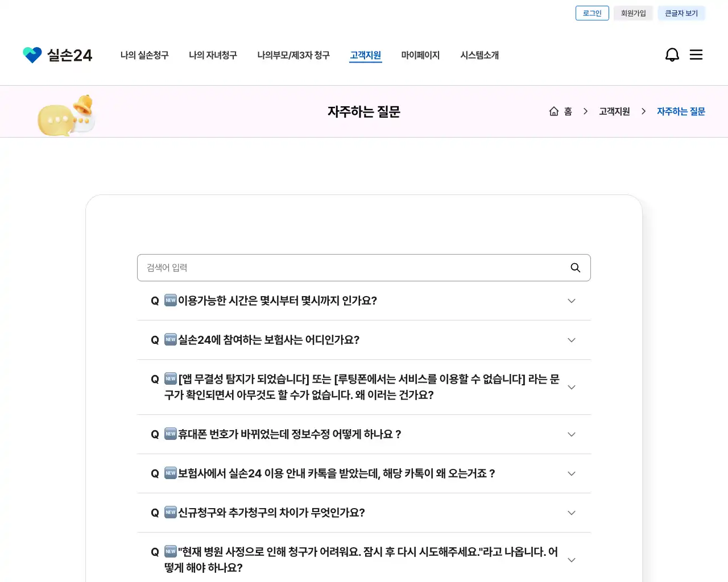Click 고객지원 breadcrumb link
The width and height of the screenshot is (728, 582).
point(614,111)
